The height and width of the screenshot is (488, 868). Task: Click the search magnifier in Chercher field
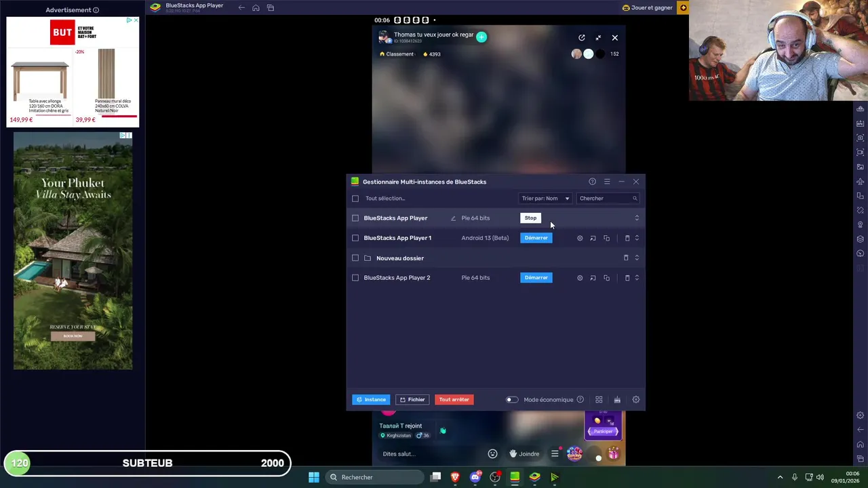tap(635, 199)
